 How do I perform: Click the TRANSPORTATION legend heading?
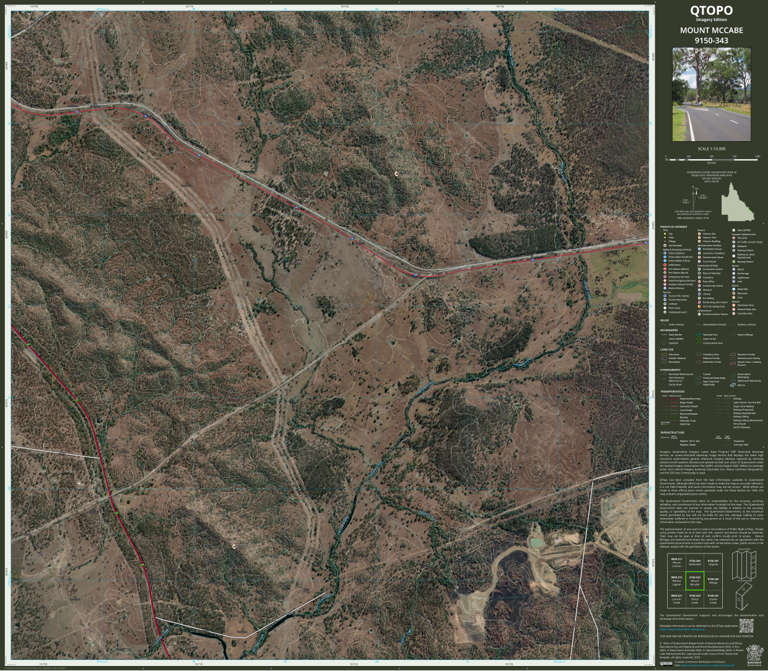672,391
